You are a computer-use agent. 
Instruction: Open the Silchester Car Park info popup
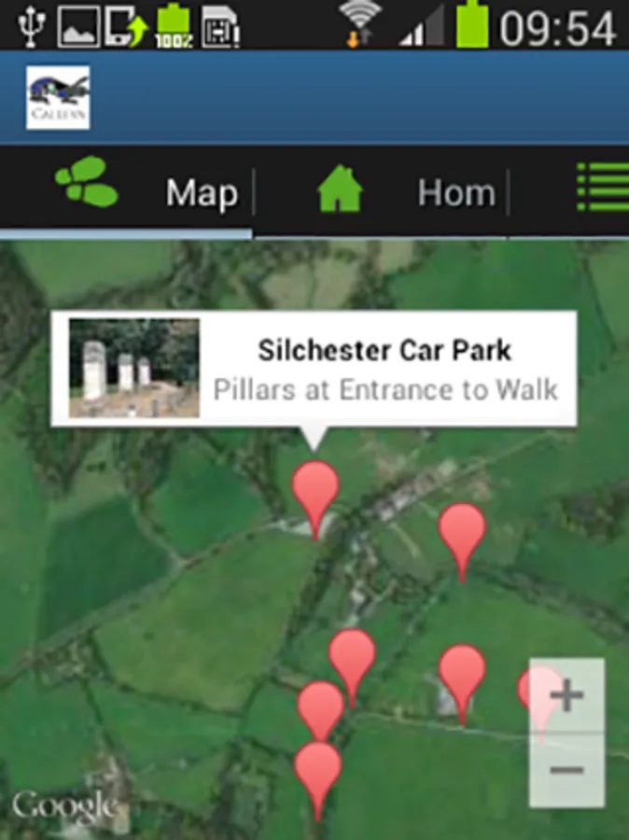(x=314, y=369)
